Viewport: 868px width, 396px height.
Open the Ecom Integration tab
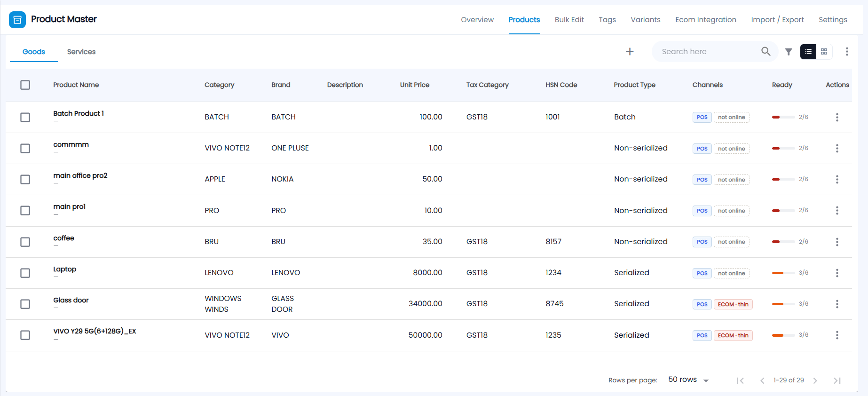click(x=706, y=20)
